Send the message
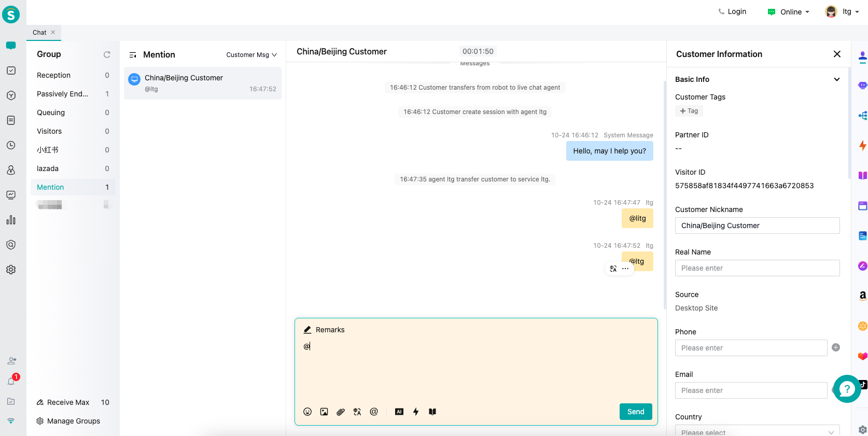 (x=635, y=412)
